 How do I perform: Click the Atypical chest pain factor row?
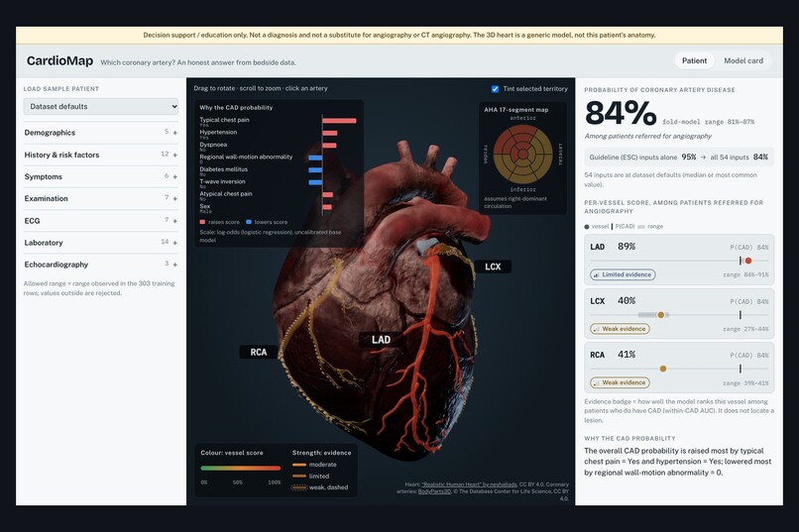[278, 195]
